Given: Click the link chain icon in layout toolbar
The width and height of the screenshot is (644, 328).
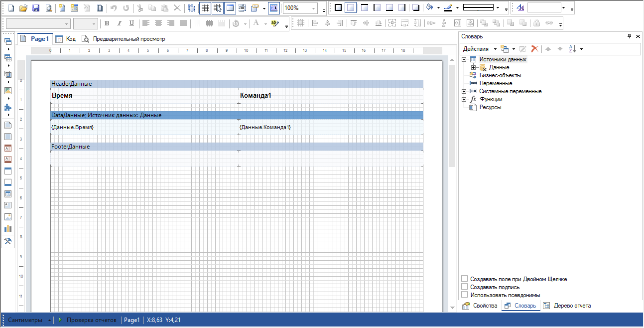Looking at the screenshot, I should click(x=549, y=23).
